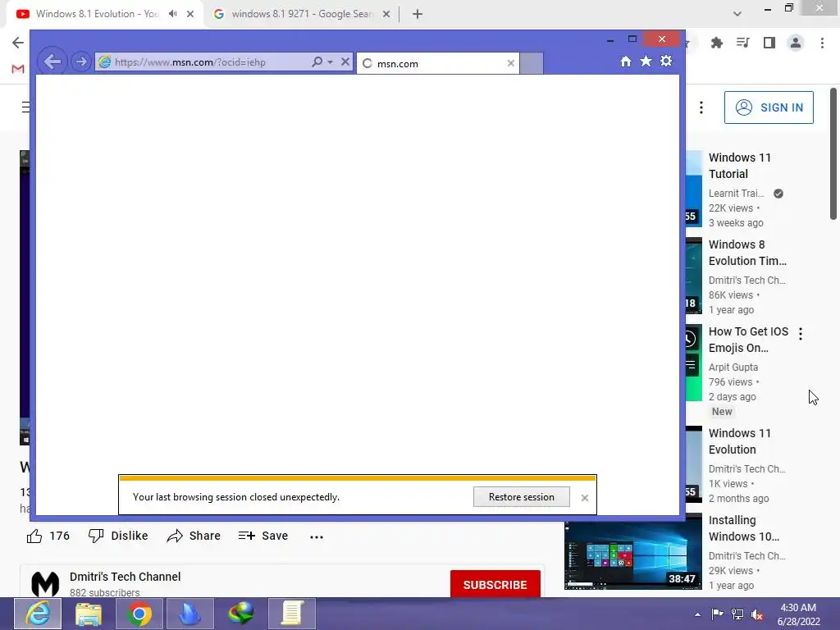840x630 pixels.
Task: Open menu for How To Get IOS video
Action: (x=801, y=334)
